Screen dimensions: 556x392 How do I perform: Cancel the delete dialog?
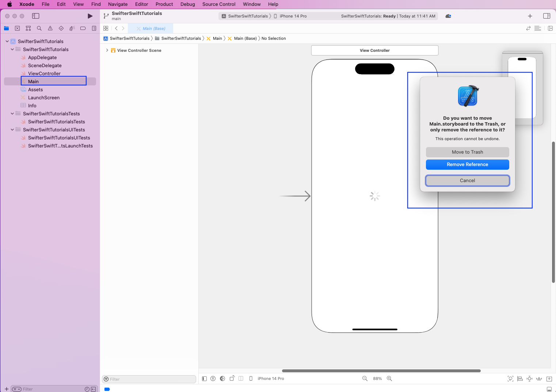[467, 181]
